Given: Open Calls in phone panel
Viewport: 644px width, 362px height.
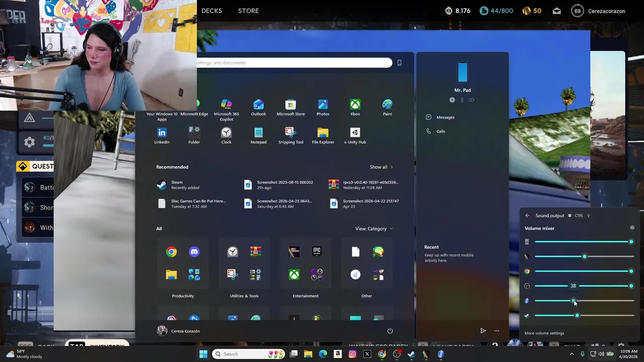Looking at the screenshot, I should tap(436, 131).
